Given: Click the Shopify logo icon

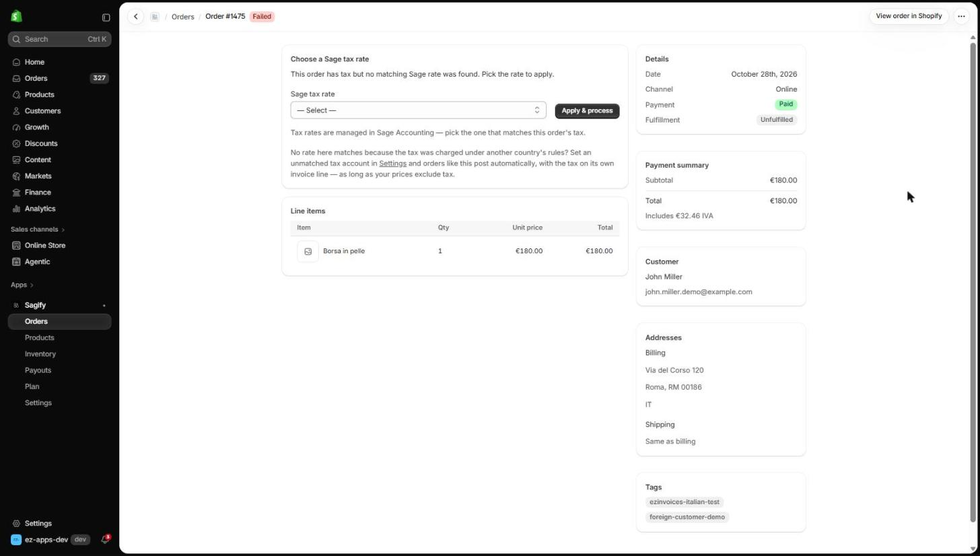Looking at the screenshot, I should pyautogui.click(x=17, y=17).
